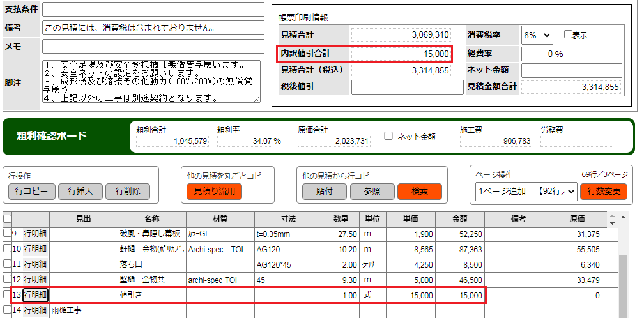Enable the ネット金額 checkbox in 粗利確認ボード
The width and height of the screenshot is (644, 318).
pos(388,136)
